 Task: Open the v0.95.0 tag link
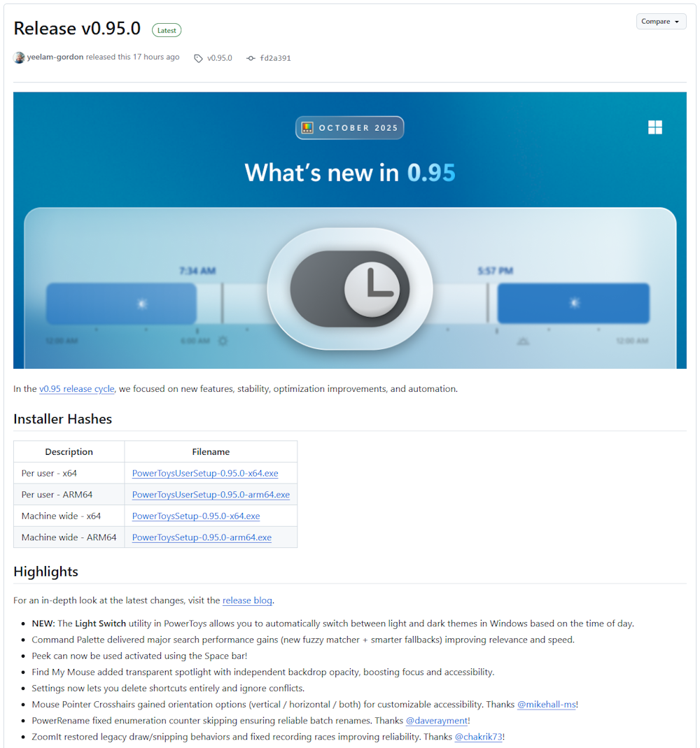pos(219,58)
